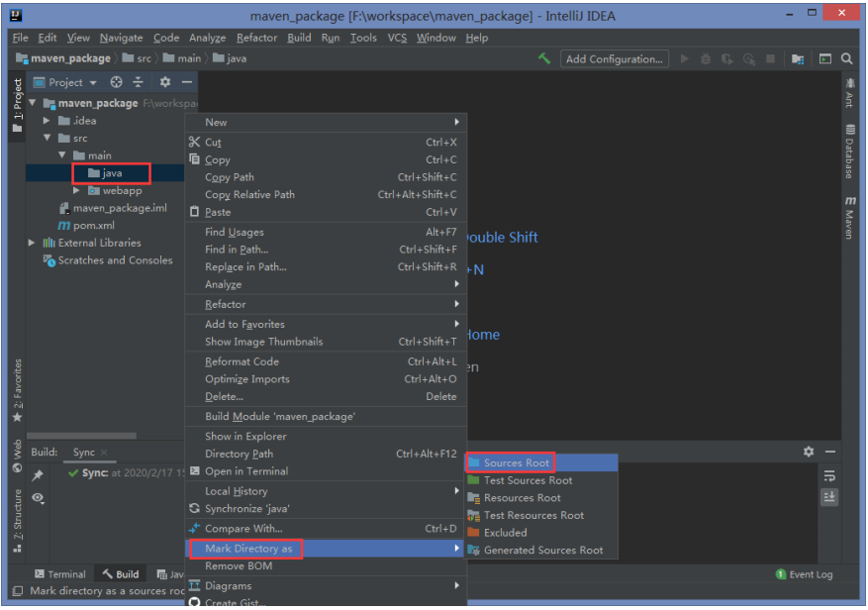
Task: Open the Maven side tool window
Action: tap(850, 218)
